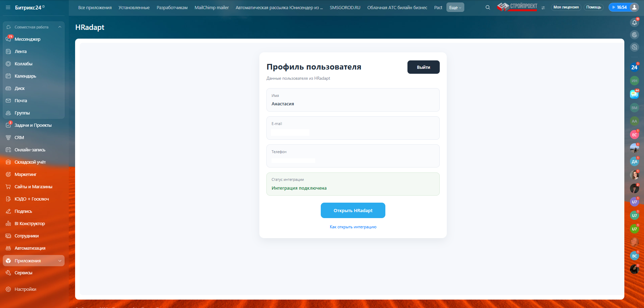The height and width of the screenshot is (308, 644).
Task: Click the CoPilot spiral icon in right panel
Action: click(x=634, y=35)
